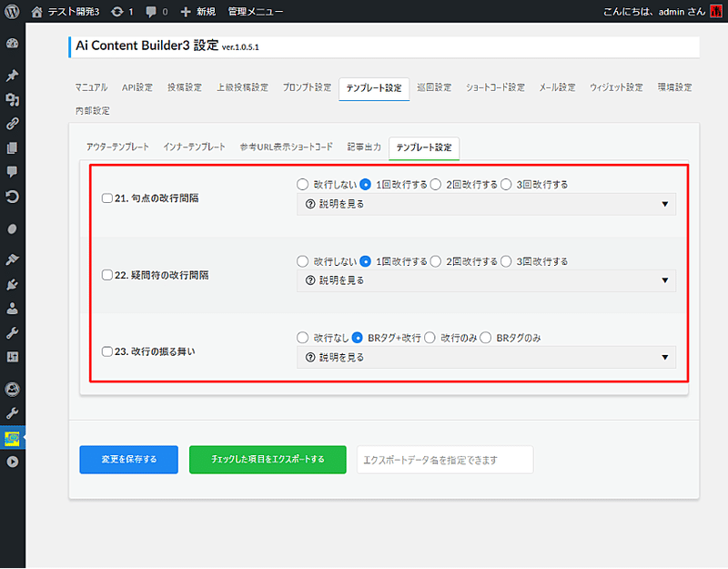The height and width of the screenshot is (569, 728).
Task: Open the updates circular-arrows icon
Action: (117, 12)
